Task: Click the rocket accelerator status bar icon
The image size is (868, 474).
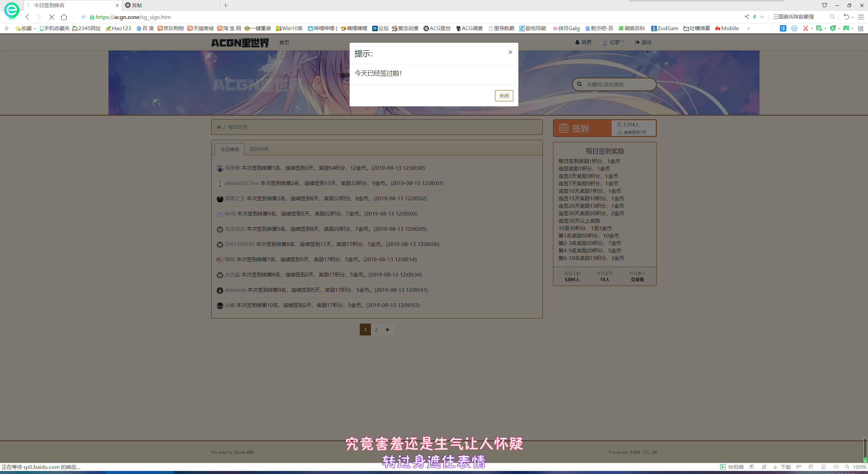Action: pos(764,467)
